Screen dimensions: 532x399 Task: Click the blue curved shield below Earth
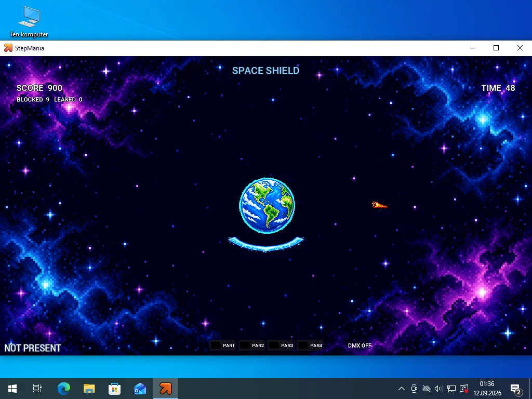[x=265, y=244]
